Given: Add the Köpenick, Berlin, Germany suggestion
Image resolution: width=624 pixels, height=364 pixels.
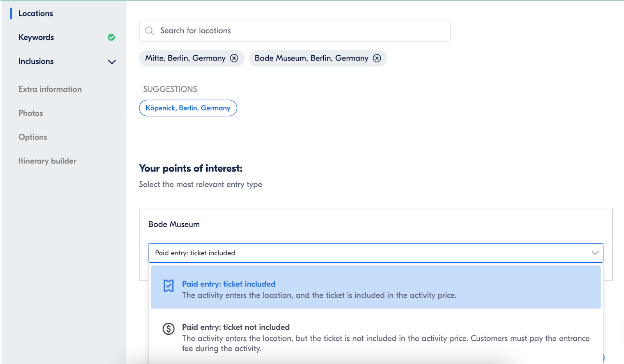Looking at the screenshot, I should click(188, 108).
